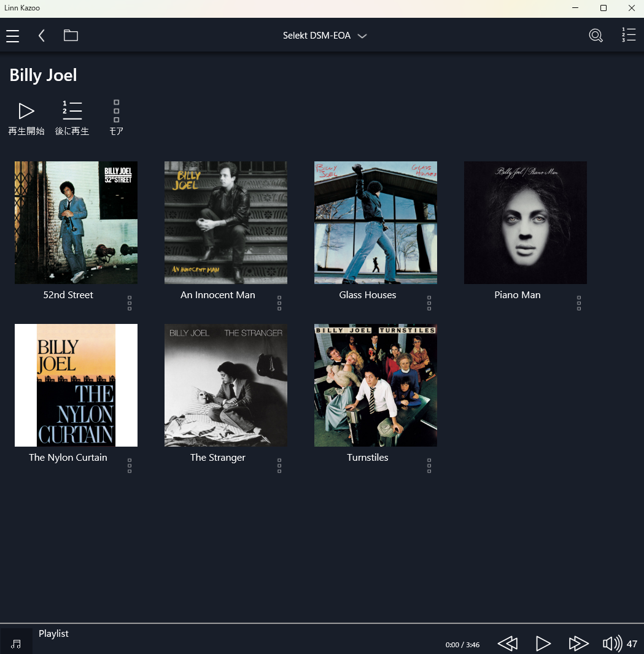Open options for The Nylon Curtain

(130, 466)
